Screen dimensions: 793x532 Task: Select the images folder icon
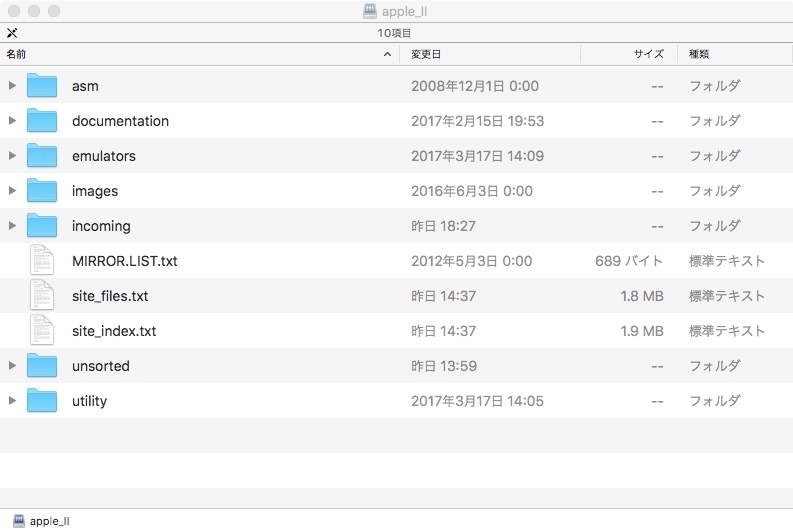42,191
